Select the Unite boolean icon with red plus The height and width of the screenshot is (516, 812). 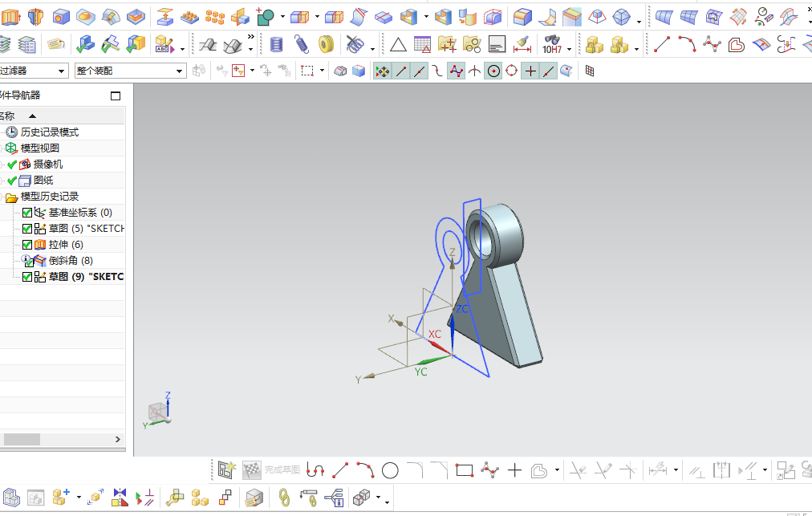pos(265,17)
